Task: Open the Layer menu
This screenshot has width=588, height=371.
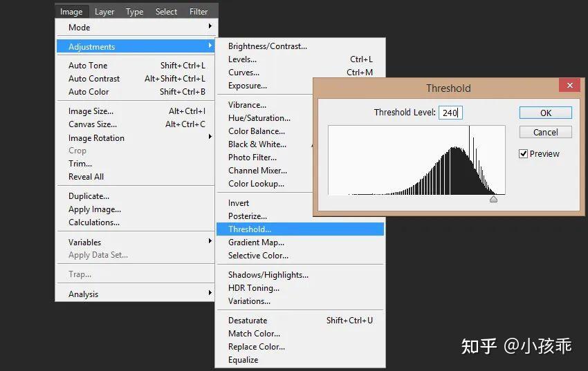Action: (x=104, y=12)
